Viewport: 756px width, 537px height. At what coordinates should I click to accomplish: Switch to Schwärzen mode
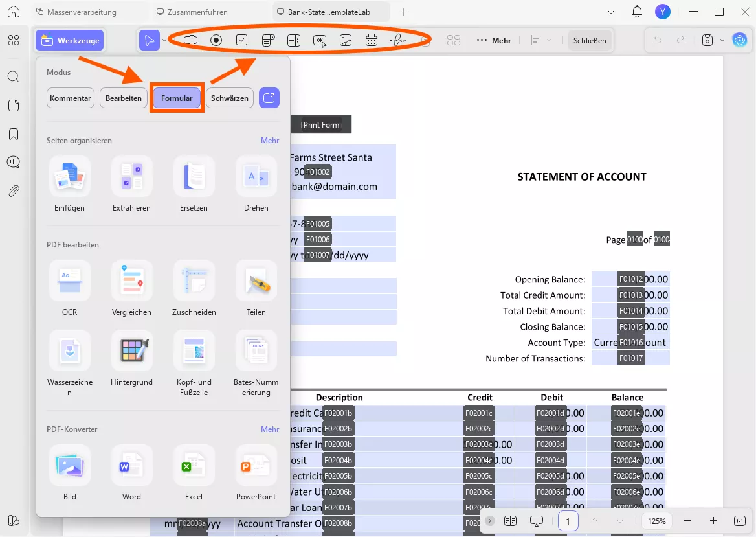coord(230,98)
